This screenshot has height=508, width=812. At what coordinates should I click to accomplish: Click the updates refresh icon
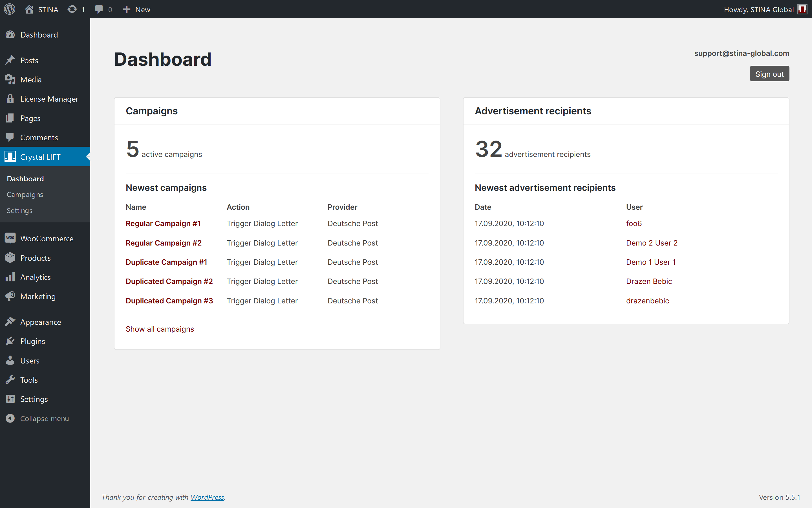coord(72,9)
